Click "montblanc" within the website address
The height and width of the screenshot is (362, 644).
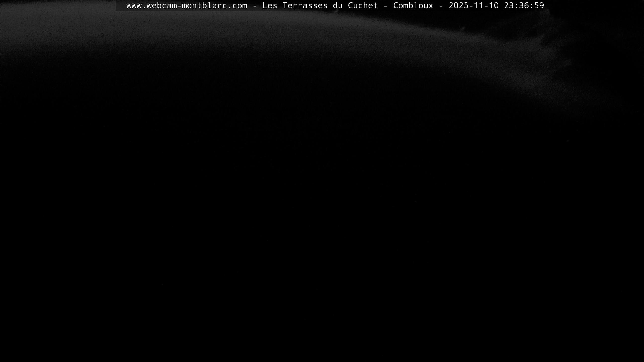[x=204, y=6]
